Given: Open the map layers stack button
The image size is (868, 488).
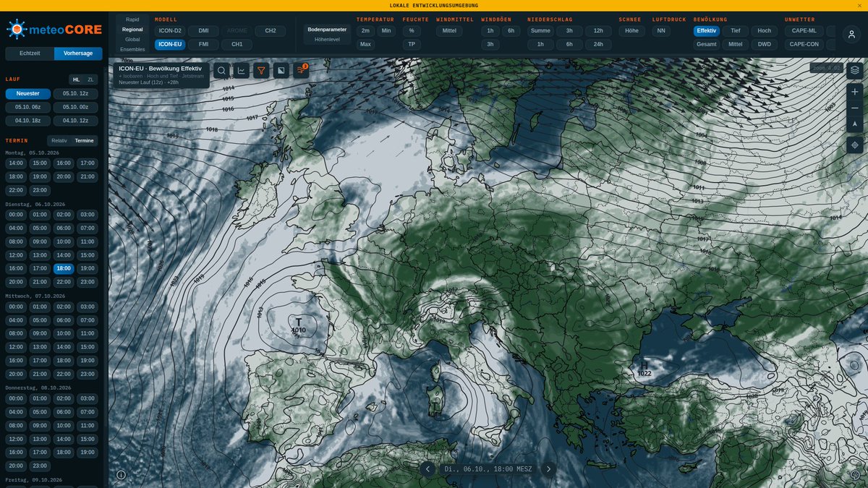Looking at the screenshot, I should [x=855, y=70].
